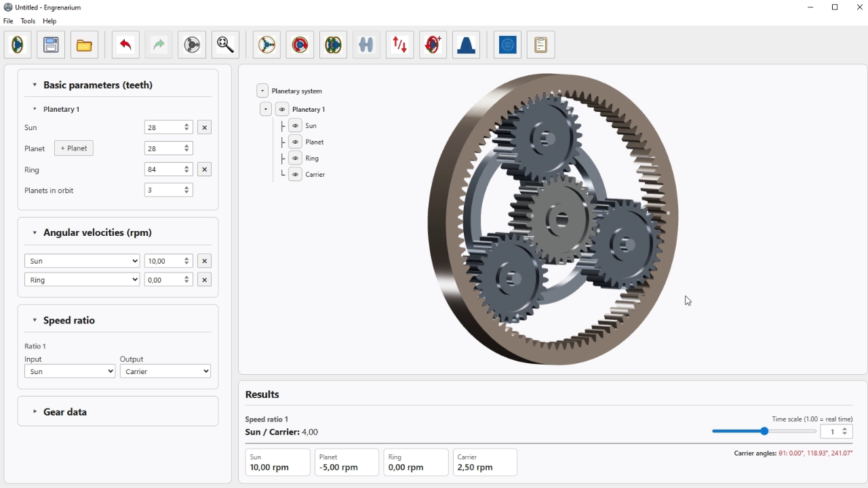Image resolution: width=868 pixels, height=488 pixels.
Task: Open the speed ratio Input dropdown
Action: pyautogui.click(x=70, y=371)
